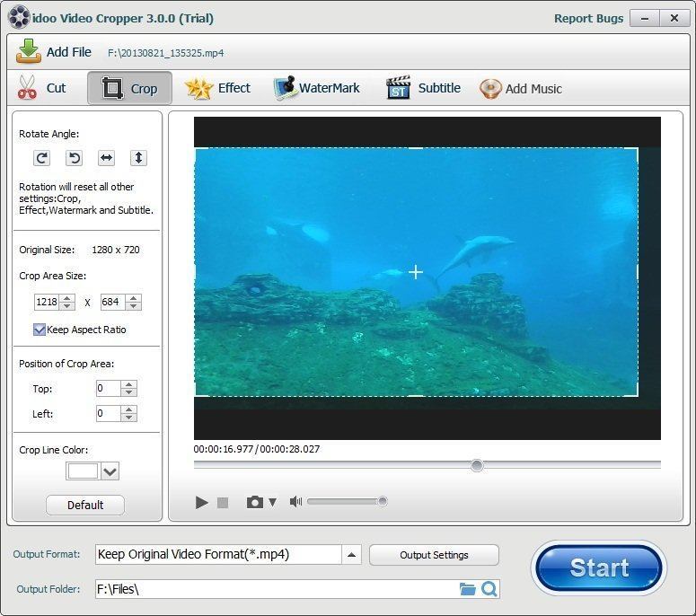Click the white Crop Line Color swatch
This screenshot has width=696, height=616.
(x=83, y=471)
